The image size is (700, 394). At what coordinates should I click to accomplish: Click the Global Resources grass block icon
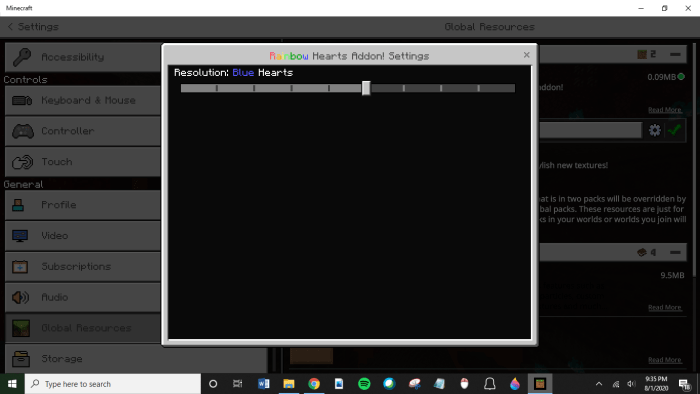click(21, 328)
